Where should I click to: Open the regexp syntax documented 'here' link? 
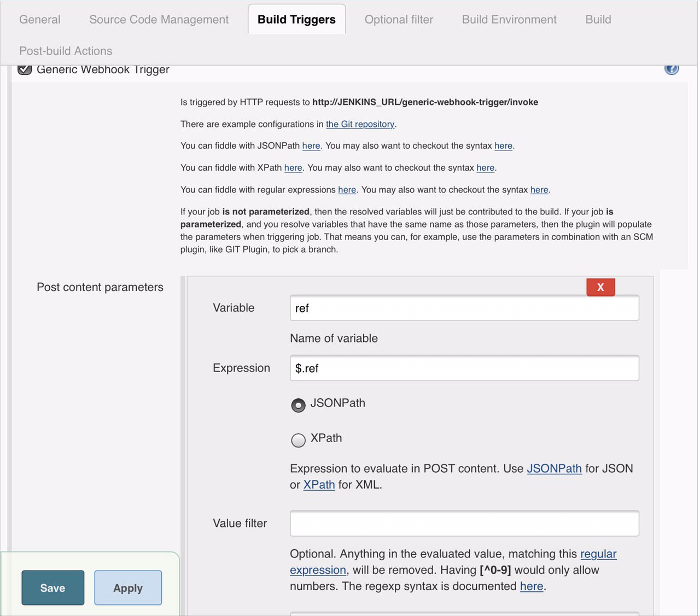pos(532,586)
